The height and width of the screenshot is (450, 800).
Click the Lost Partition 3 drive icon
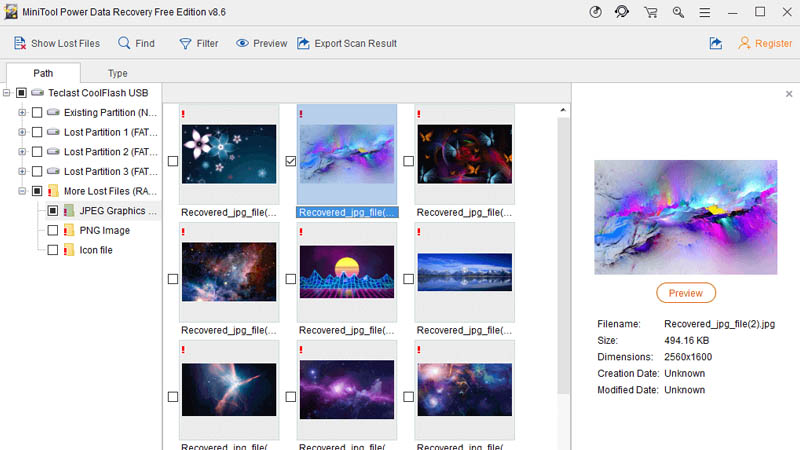53,171
